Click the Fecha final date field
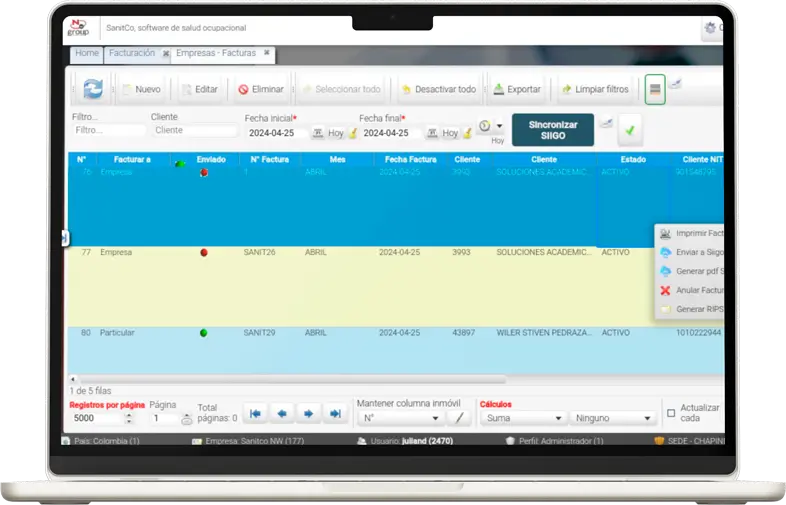The image size is (786, 505). click(390, 133)
